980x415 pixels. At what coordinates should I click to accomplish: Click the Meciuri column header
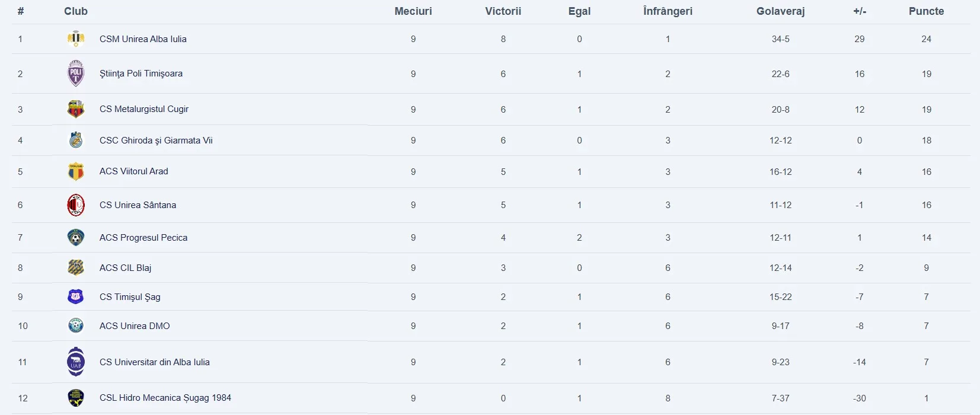pyautogui.click(x=413, y=11)
